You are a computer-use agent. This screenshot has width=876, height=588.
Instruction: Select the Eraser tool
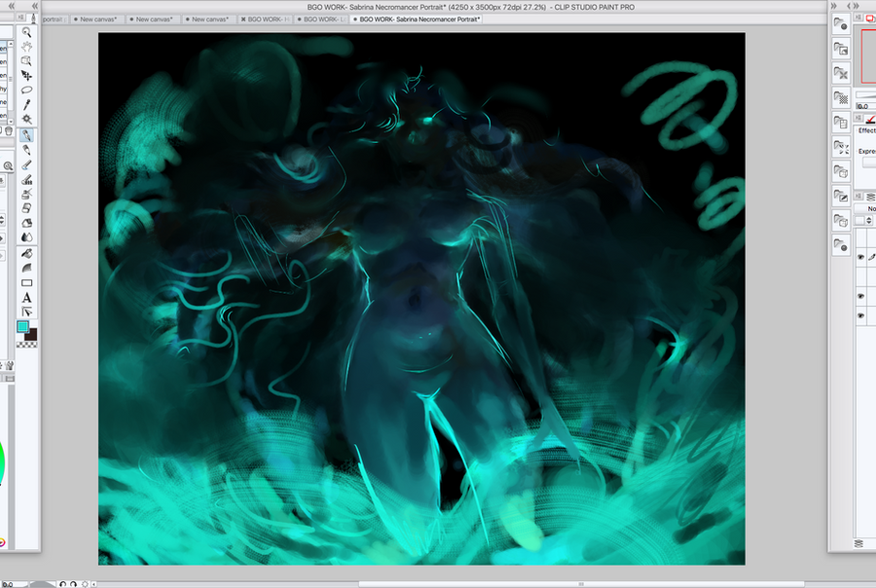26,208
